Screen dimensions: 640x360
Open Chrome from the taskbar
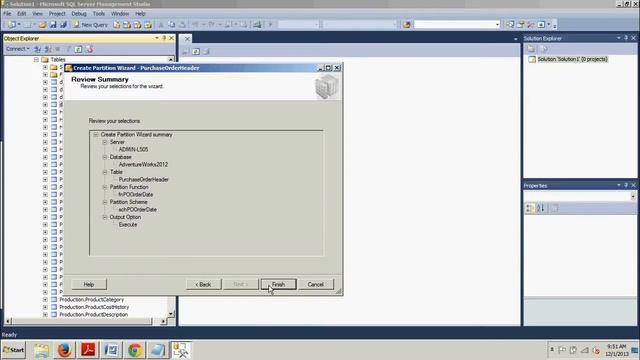[135, 350]
